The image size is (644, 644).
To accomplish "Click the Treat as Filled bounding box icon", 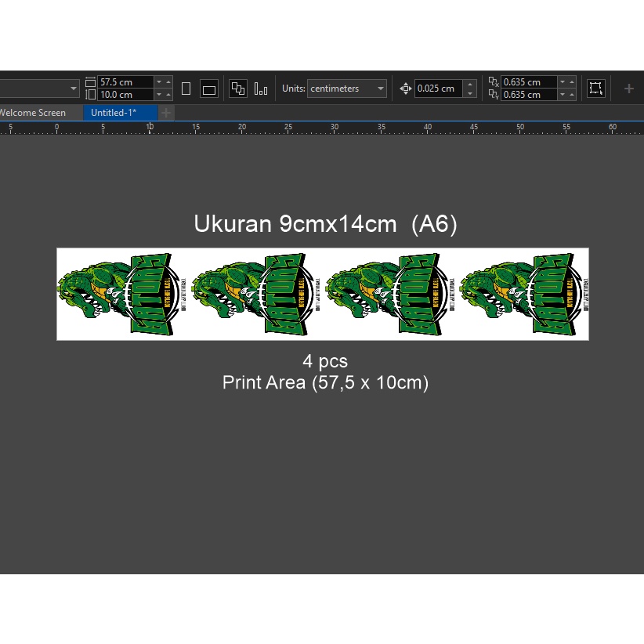I will coord(596,89).
